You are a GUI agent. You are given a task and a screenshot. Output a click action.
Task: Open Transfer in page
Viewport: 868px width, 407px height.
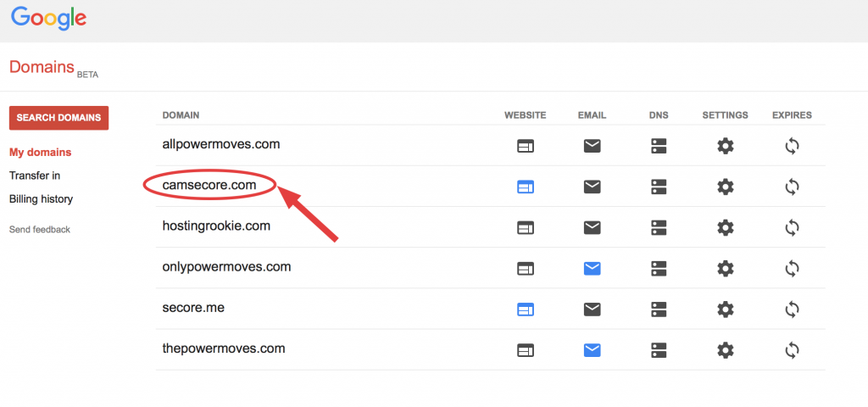(35, 176)
